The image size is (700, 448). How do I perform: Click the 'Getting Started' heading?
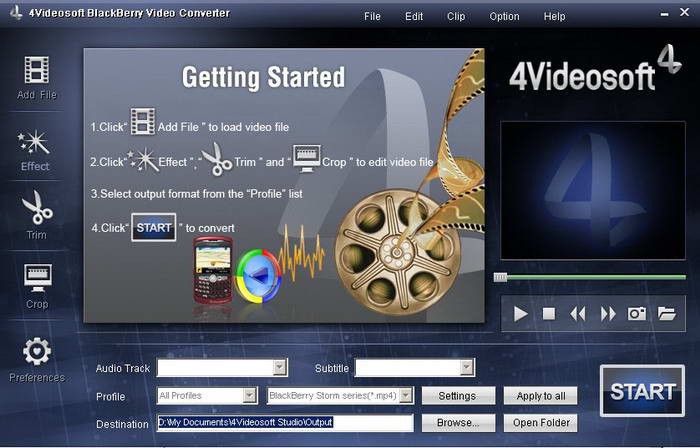coord(263,78)
